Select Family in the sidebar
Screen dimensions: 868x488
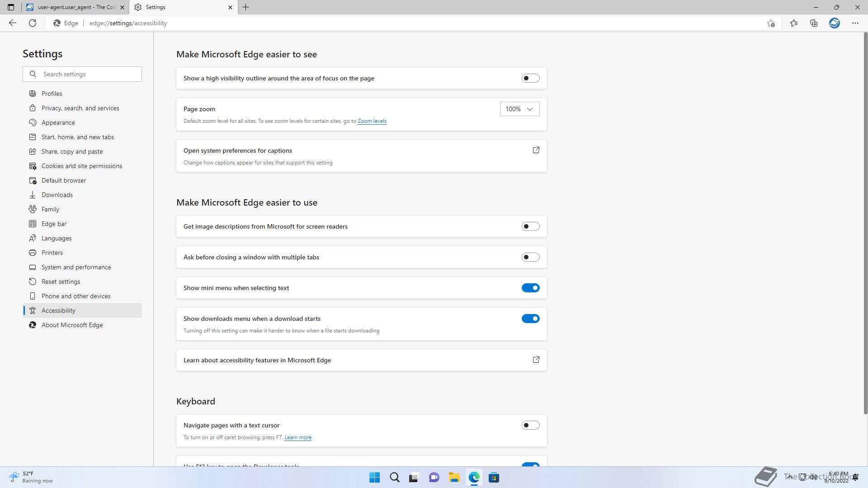click(82, 209)
